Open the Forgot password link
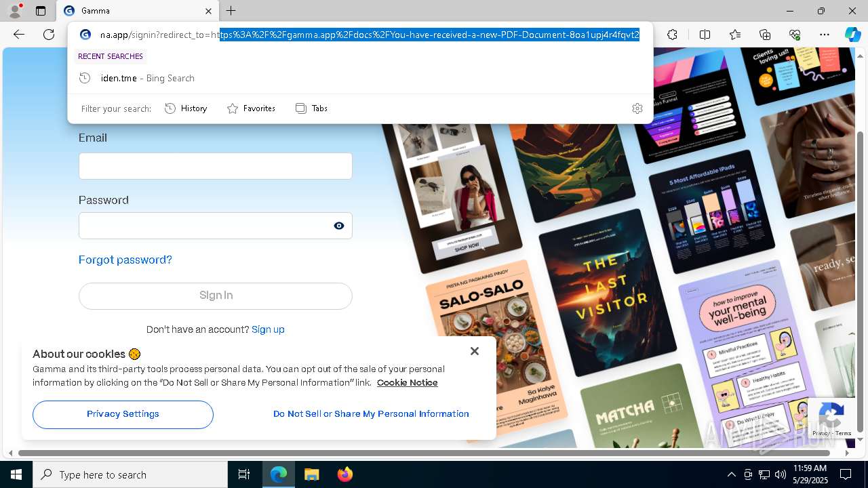This screenshot has height=488, width=868. [125, 260]
